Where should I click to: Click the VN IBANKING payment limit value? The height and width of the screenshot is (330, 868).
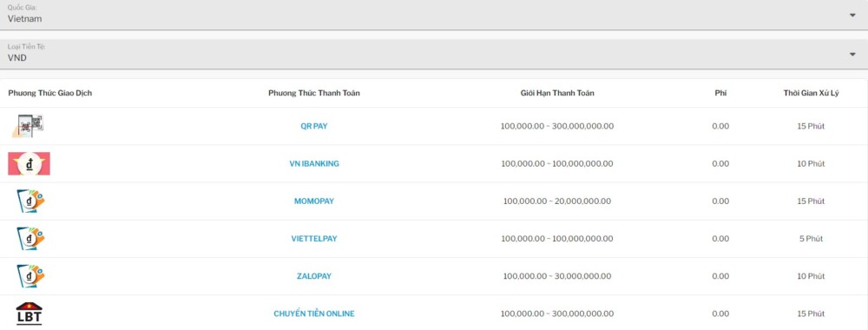[x=557, y=164]
